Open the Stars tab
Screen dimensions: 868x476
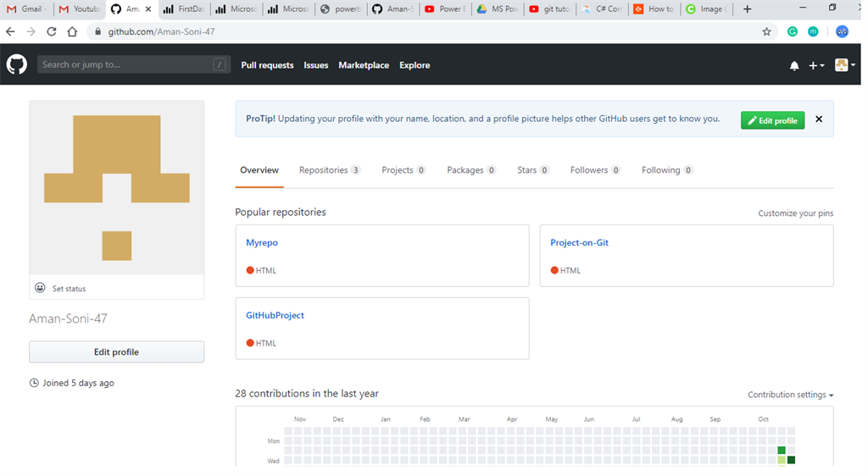pyautogui.click(x=533, y=170)
